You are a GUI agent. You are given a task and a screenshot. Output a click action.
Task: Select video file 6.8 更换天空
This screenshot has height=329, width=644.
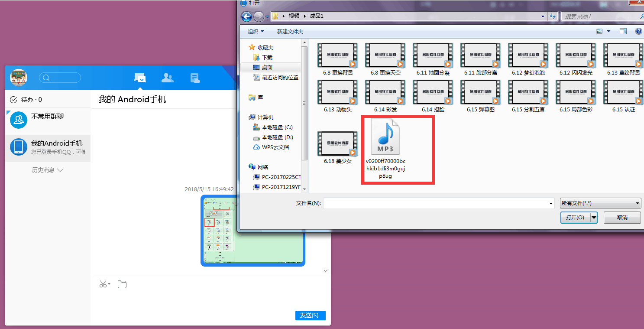[x=385, y=59]
